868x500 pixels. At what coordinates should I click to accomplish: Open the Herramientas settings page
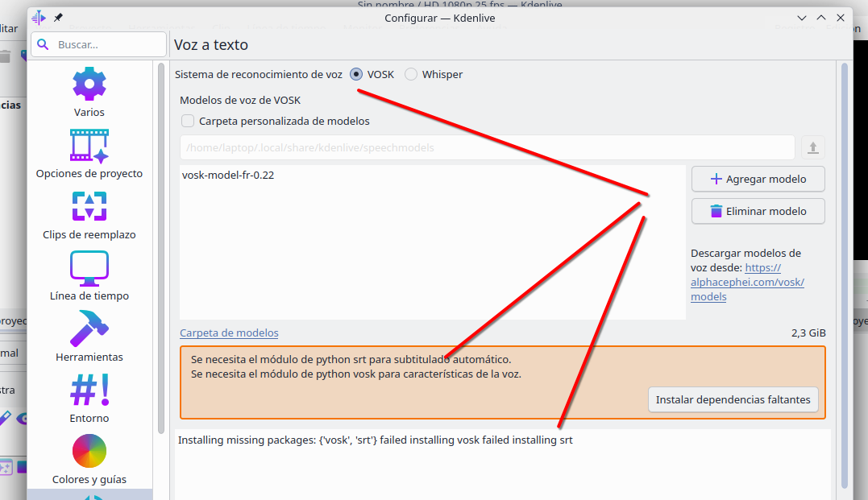coord(89,337)
